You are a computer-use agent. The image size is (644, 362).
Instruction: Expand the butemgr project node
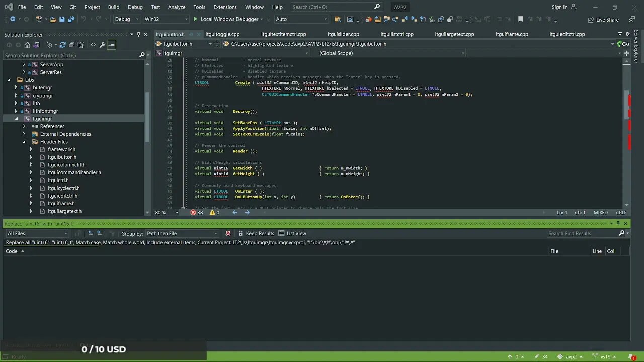pos(16,87)
